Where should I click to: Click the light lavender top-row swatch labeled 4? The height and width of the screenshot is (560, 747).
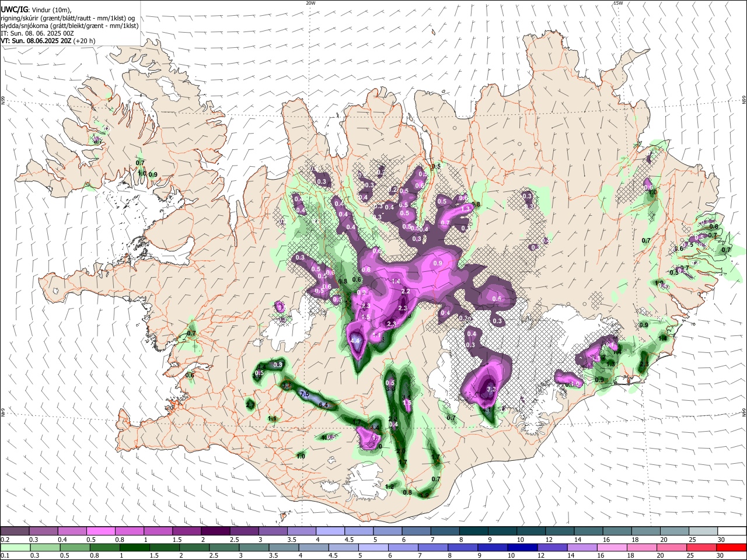click(329, 531)
